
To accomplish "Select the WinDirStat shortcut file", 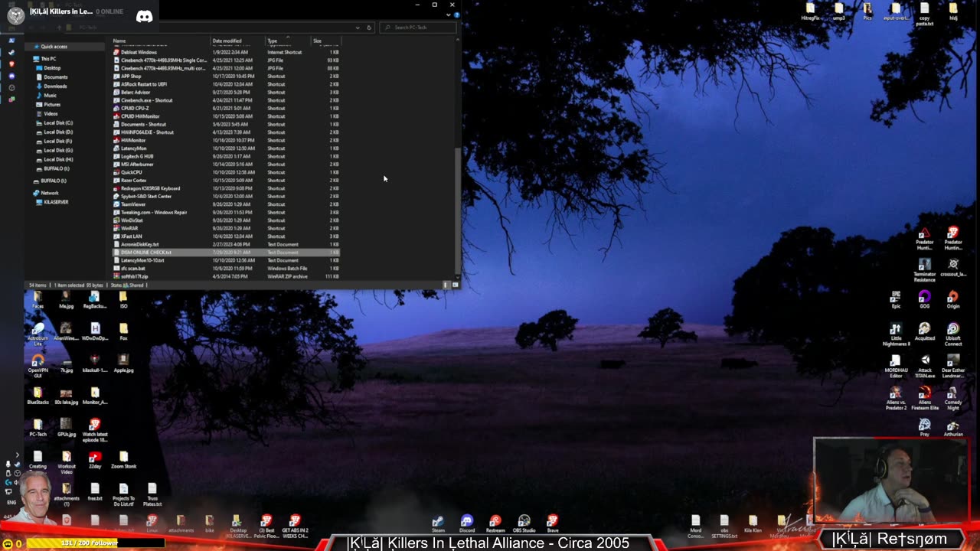I will [226, 220].
